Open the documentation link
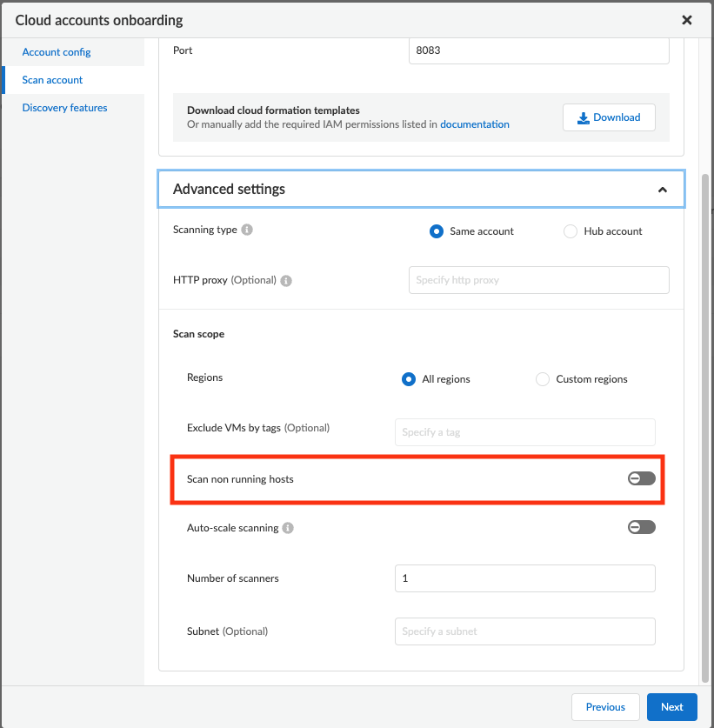 pos(475,124)
